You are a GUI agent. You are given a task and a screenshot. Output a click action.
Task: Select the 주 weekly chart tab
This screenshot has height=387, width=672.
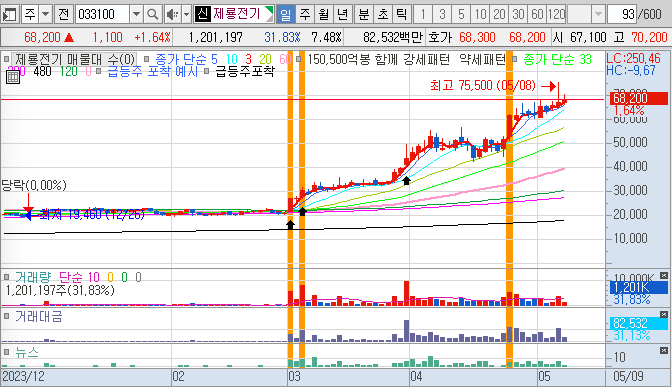[x=305, y=15]
